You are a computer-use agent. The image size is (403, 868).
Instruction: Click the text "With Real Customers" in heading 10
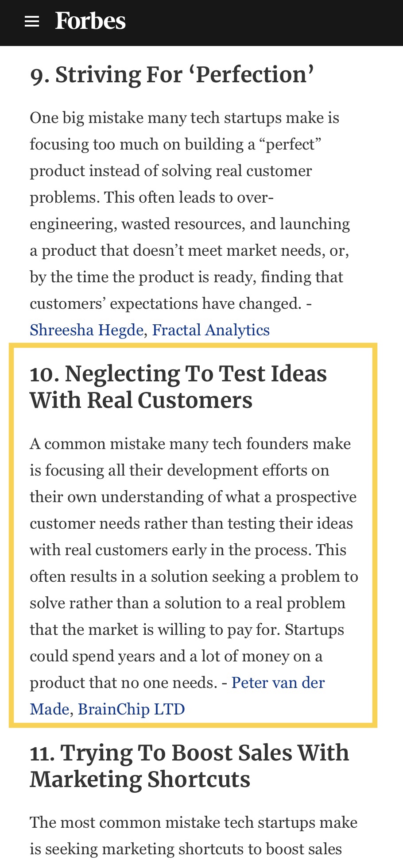[141, 400]
